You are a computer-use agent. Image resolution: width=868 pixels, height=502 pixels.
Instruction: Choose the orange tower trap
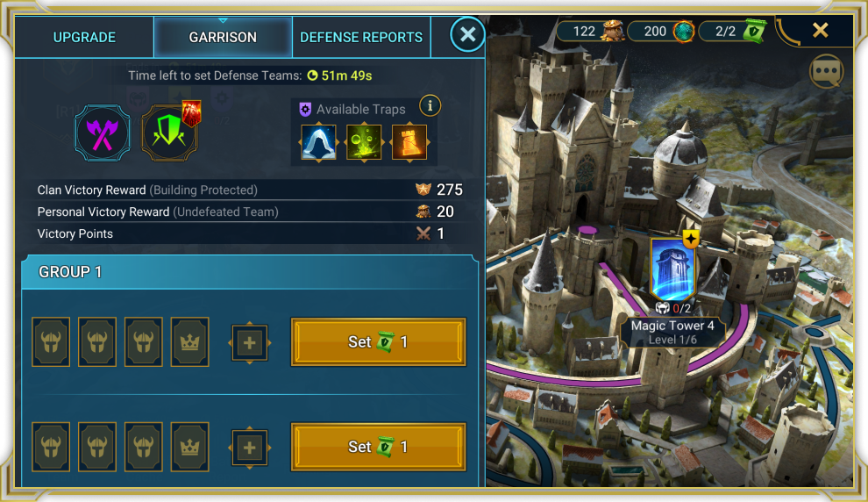click(x=409, y=142)
